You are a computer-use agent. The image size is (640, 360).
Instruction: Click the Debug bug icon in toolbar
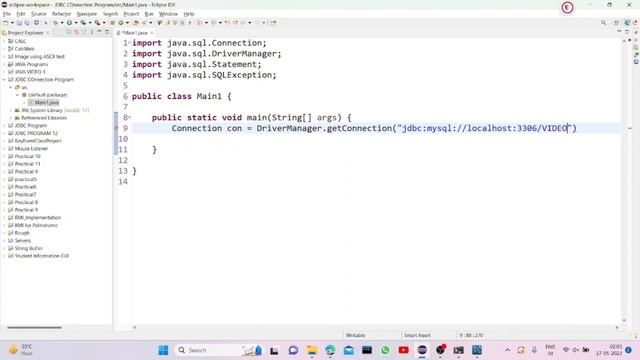pyautogui.click(x=55, y=23)
